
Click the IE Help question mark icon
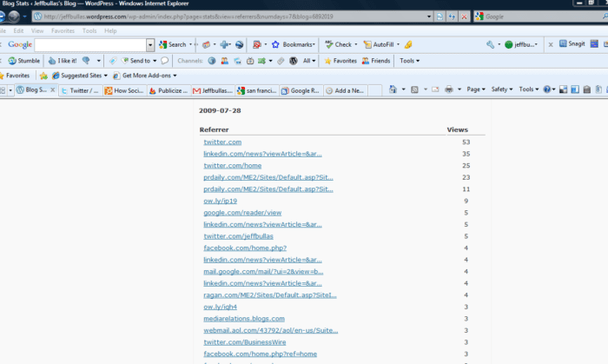[546, 89]
